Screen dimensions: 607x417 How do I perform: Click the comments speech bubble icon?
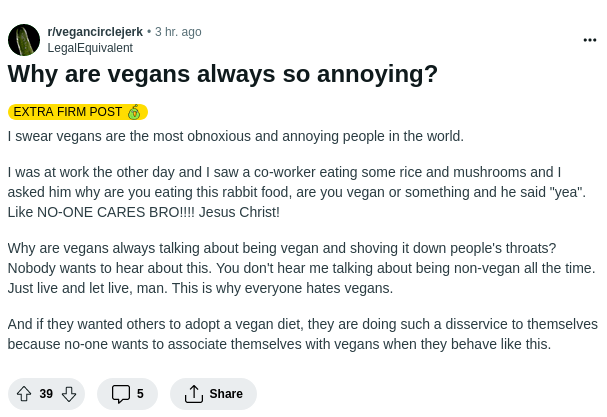click(x=120, y=394)
